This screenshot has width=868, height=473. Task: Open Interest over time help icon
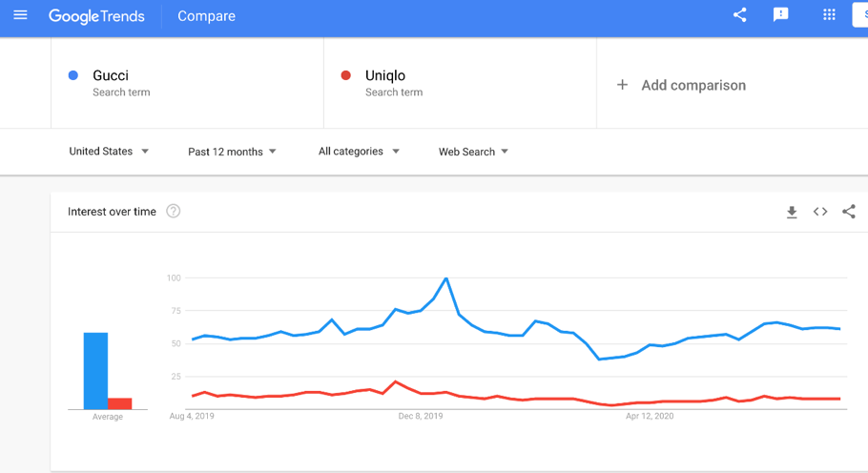pyautogui.click(x=174, y=212)
